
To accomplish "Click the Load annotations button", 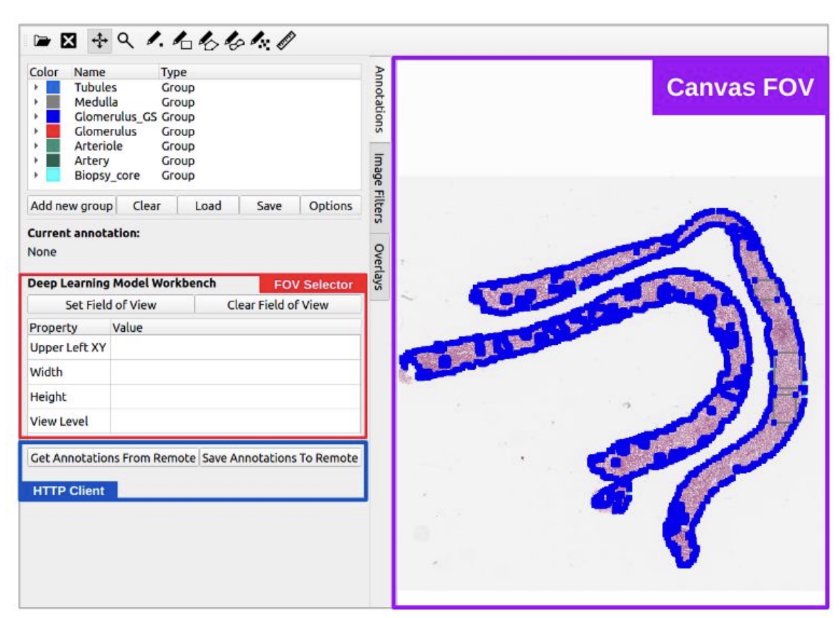I will pyautogui.click(x=208, y=206).
